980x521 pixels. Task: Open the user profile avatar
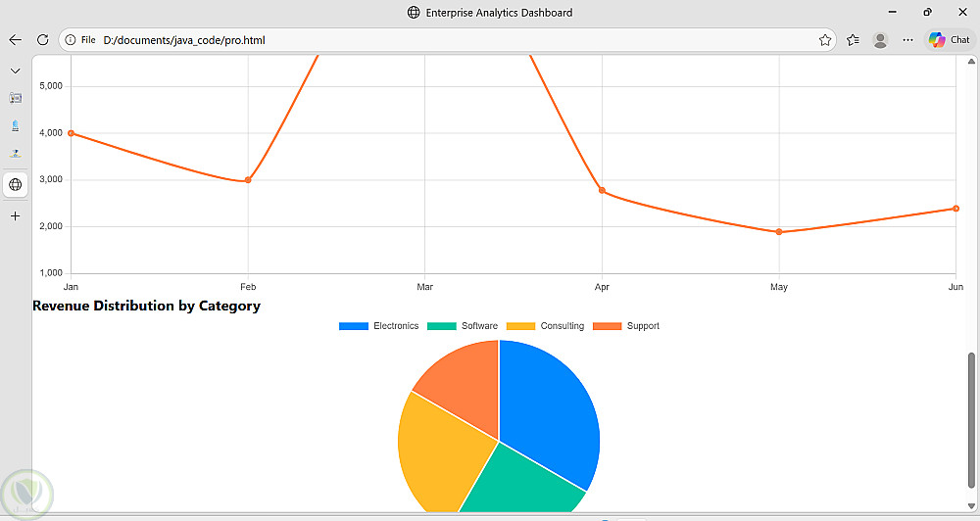[x=880, y=40]
